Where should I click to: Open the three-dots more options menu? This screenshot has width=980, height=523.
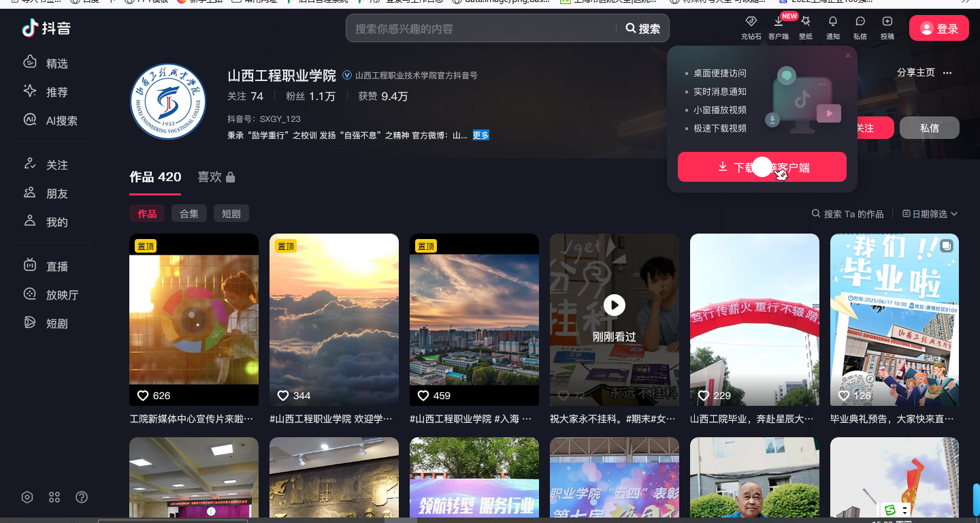947,73
